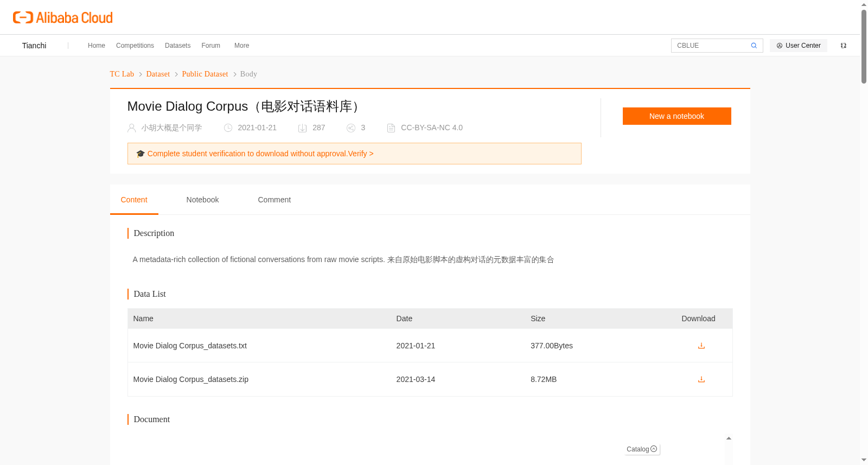Image resolution: width=868 pixels, height=465 pixels.
Task: Click the Movie Dialog Corpus_datasets.txt file name
Action: (x=190, y=346)
